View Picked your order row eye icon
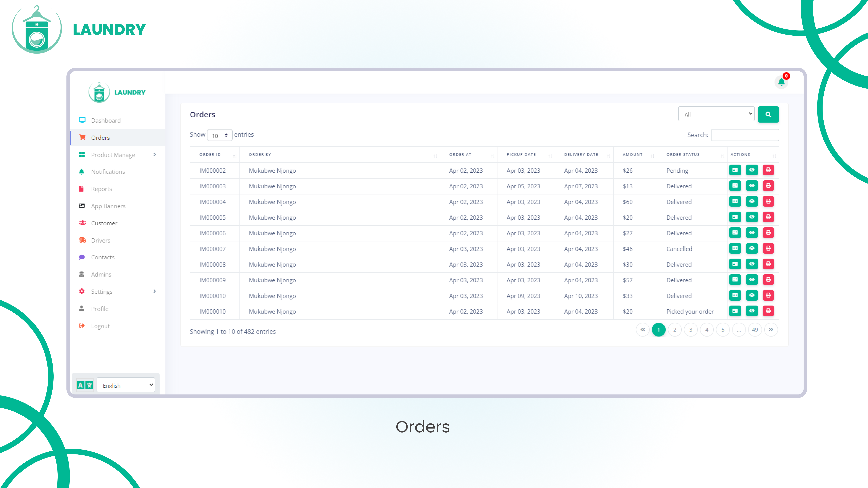This screenshot has height=488, width=868. pyautogui.click(x=751, y=311)
